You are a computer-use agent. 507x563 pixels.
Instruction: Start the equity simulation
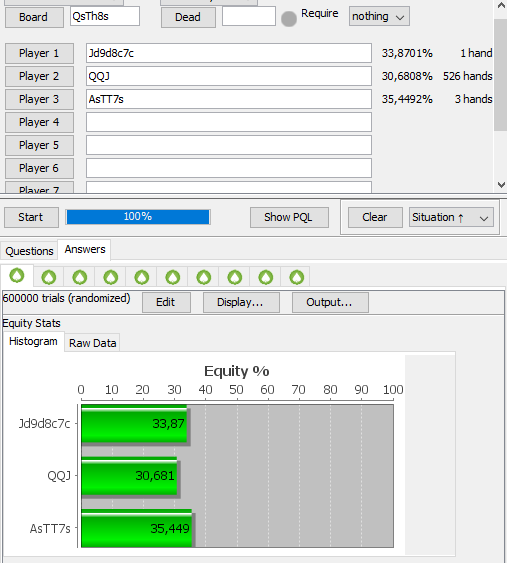(31, 217)
